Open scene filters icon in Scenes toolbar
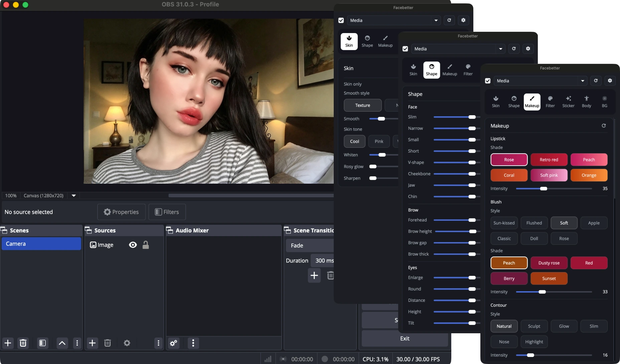 point(42,343)
